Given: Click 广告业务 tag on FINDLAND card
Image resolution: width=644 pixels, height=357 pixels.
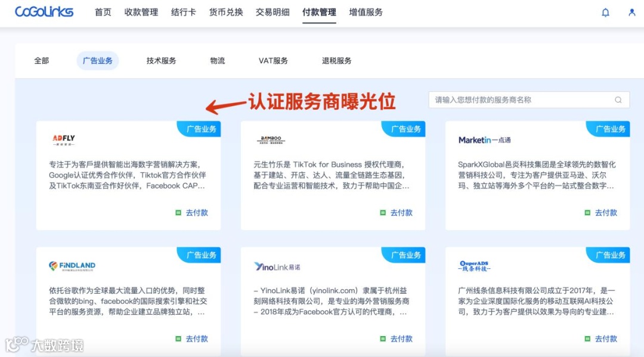Looking at the screenshot, I should click(199, 255).
